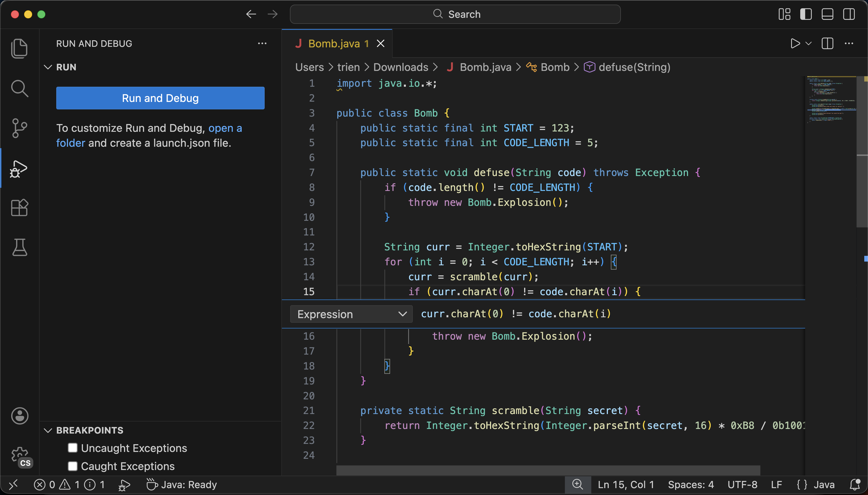This screenshot has width=868, height=495.
Task: Select the Bomb.java editor tab
Action: click(x=334, y=43)
